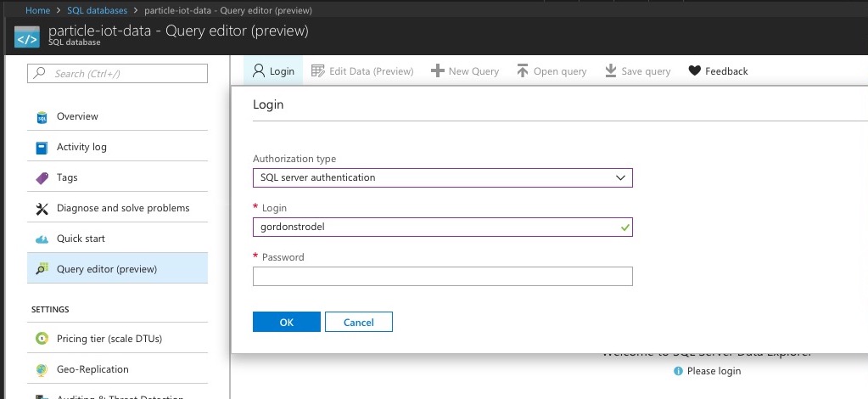Click the green checkmark in Login field
868x399 pixels.
(x=625, y=228)
